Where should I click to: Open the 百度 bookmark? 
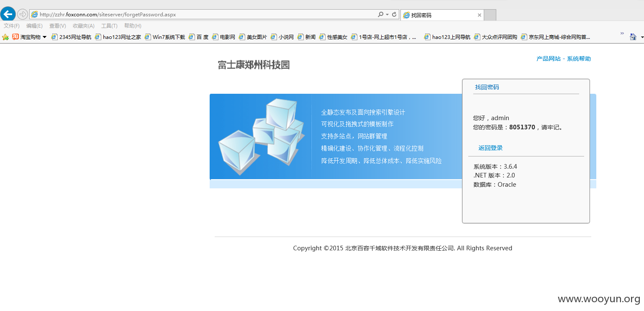tap(198, 37)
